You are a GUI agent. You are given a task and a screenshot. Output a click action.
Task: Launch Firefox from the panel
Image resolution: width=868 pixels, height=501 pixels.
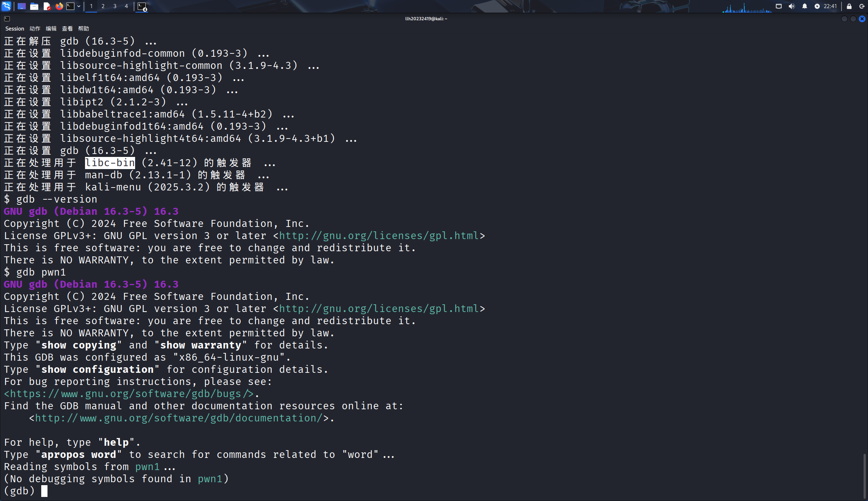pyautogui.click(x=59, y=6)
